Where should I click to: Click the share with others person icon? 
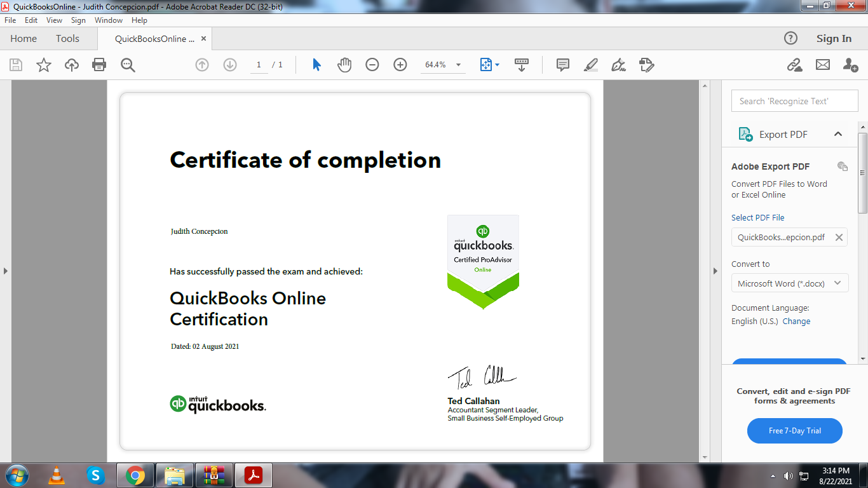tap(850, 65)
